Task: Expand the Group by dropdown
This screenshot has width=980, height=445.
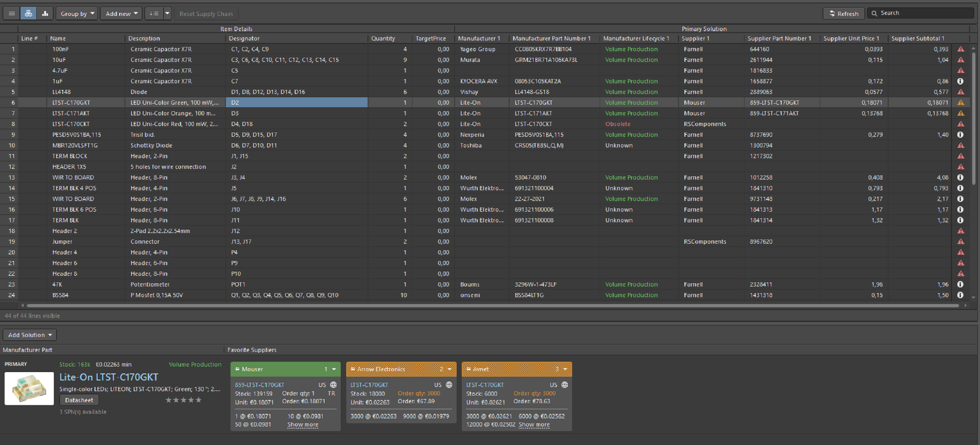Action: click(77, 13)
